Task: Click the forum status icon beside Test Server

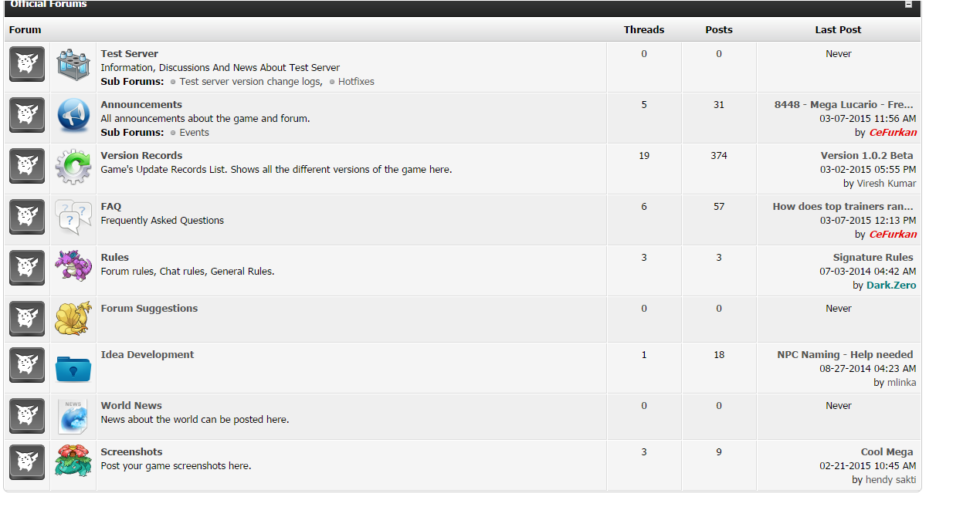Action: (27, 64)
